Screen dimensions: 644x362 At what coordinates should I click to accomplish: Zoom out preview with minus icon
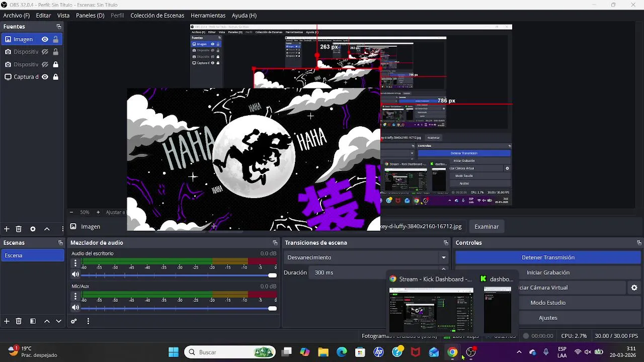(x=71, y=212)
